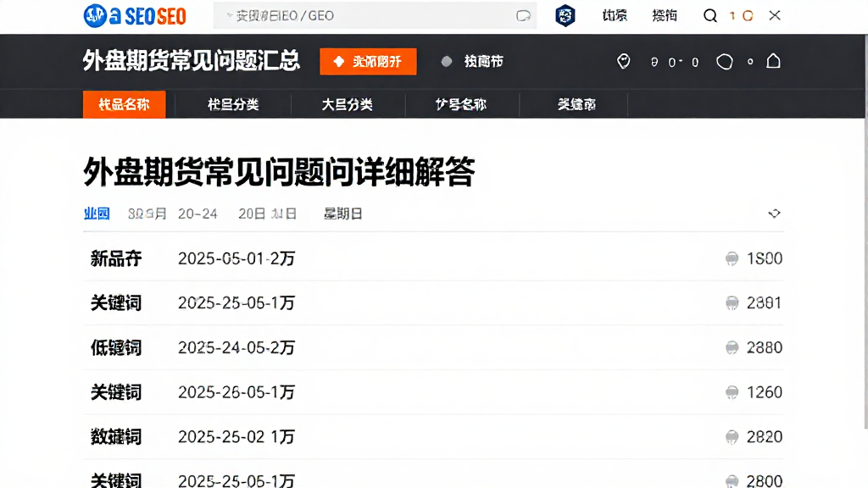Click the first text link right of hexagon badge
This screenshot has height=488, width=868.
(615, 15)
